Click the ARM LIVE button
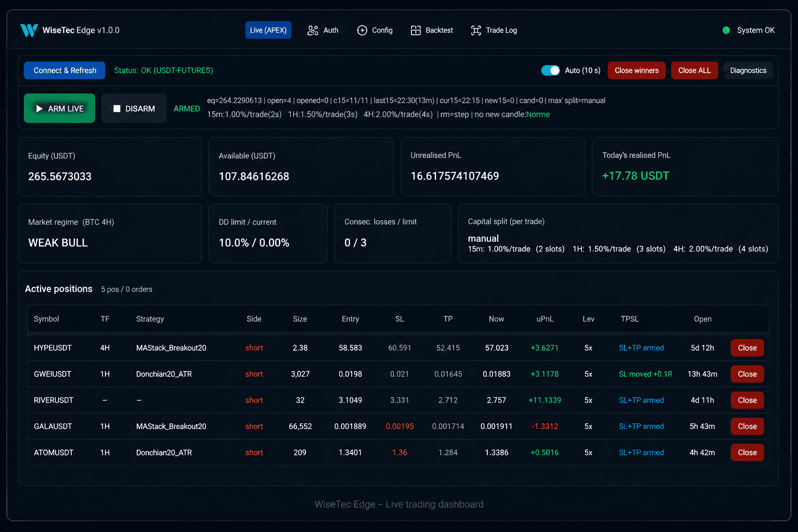798x532 pixels. pos(59,108)
